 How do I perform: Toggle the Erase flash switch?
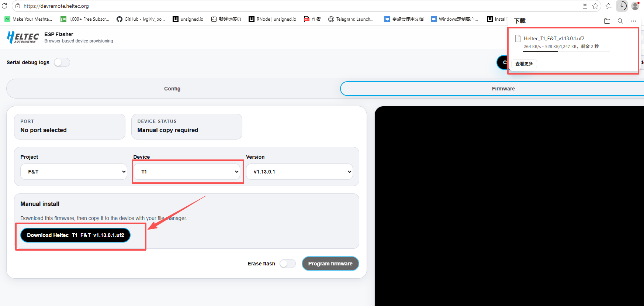click(x=288, y=264)
